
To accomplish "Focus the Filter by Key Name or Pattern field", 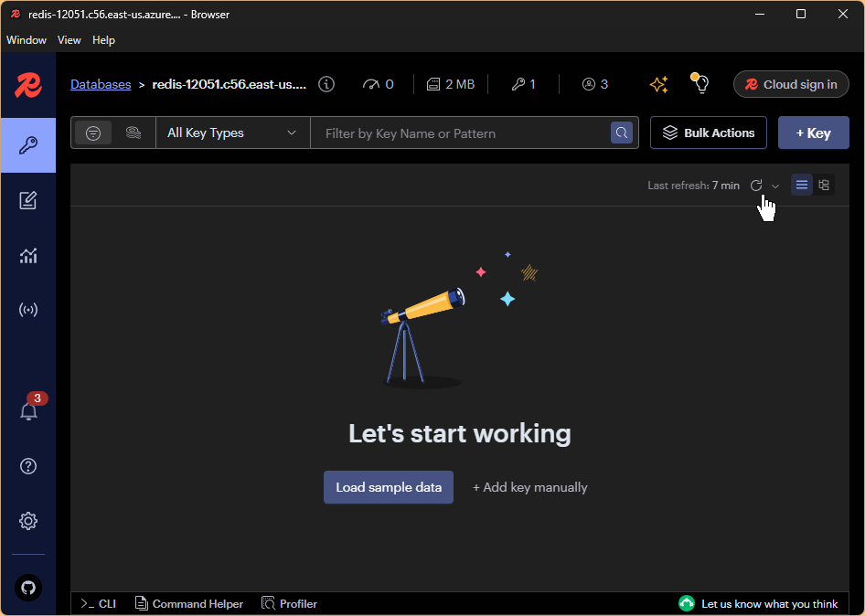I will coord(461,133).
